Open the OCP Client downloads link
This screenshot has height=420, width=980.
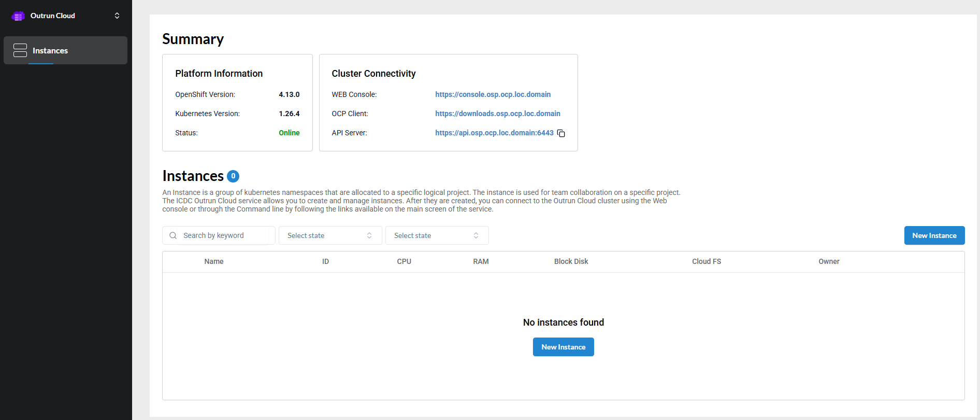pyautogui.click(x=497, y=114)
